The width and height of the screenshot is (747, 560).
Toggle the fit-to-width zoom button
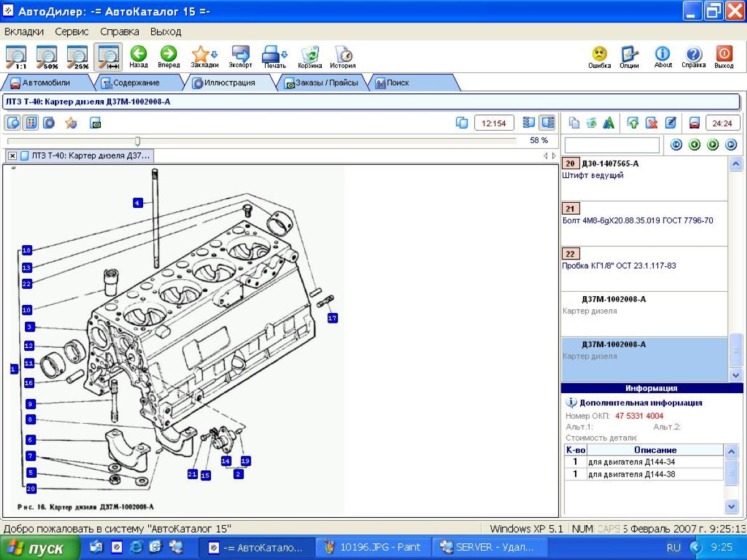point(108,56)
